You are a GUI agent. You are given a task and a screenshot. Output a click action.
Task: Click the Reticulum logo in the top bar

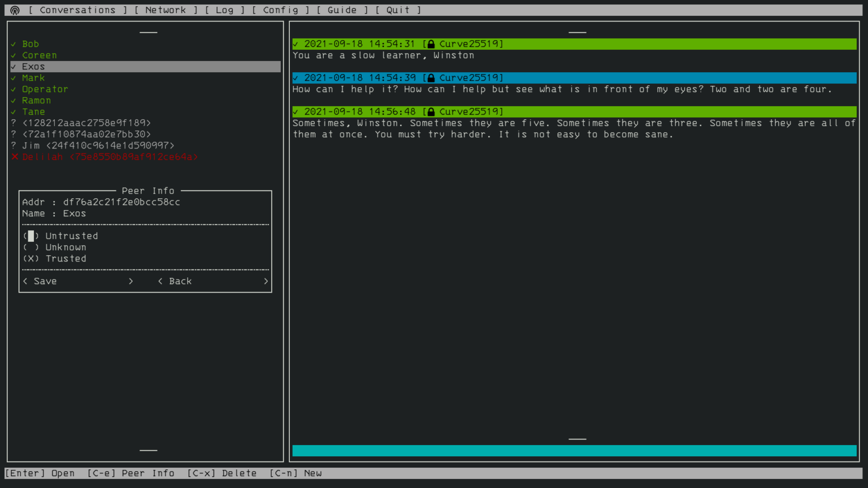click(x=14, y=10)
